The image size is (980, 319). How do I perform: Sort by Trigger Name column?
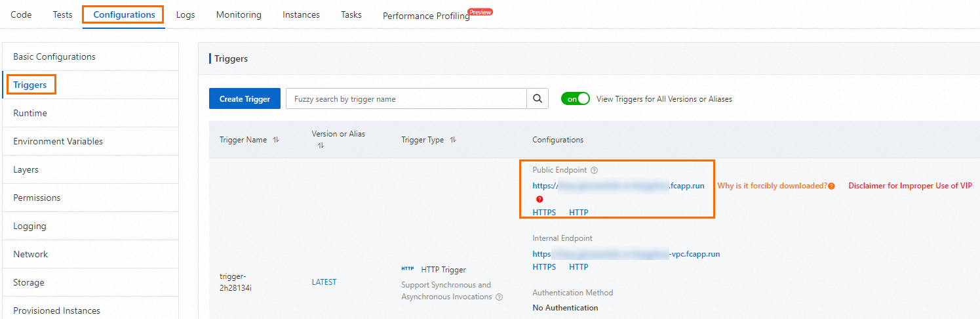276,140
